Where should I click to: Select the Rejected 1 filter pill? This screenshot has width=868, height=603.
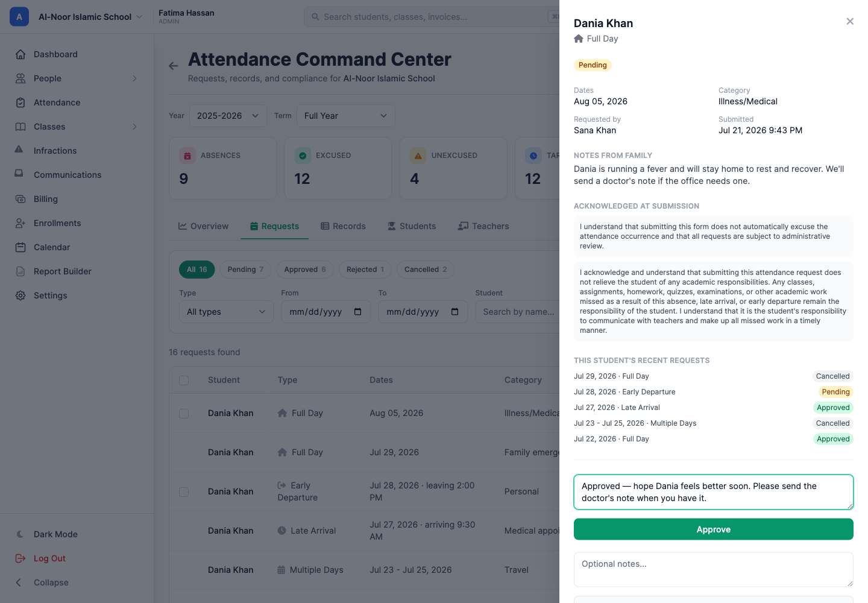(365, 270)
